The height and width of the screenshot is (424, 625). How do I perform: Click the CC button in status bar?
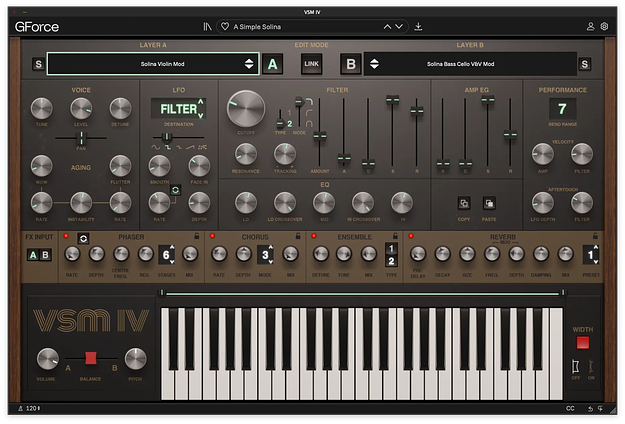[x=570, y=408]
